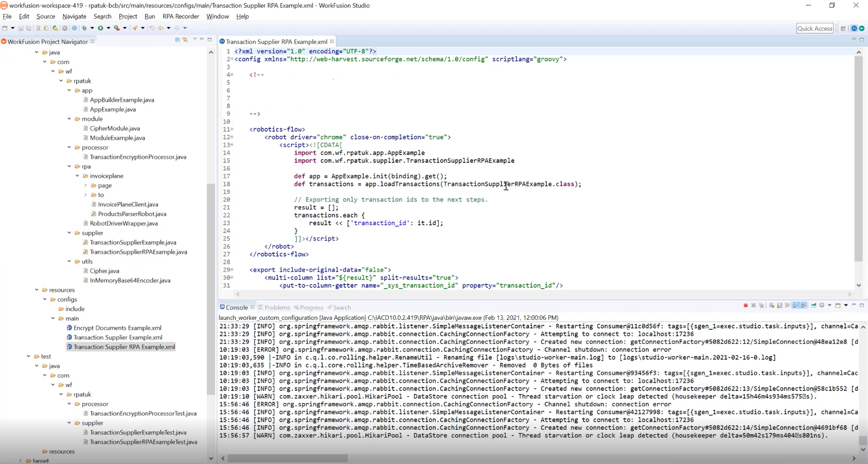
Task: Maximize the editor area
Action: [x=861, y=40]
